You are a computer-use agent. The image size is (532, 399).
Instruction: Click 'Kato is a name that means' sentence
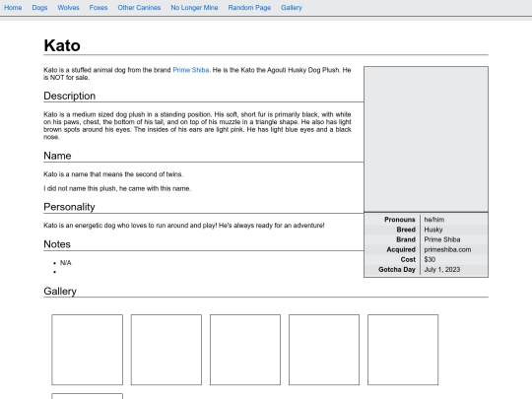[113, 174]
